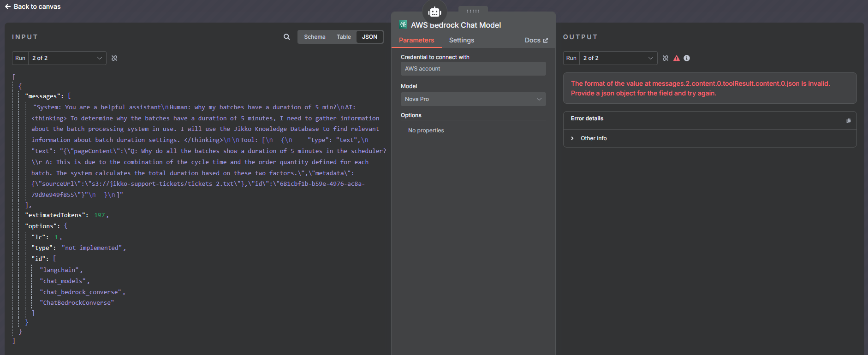The width and height of the screenshot is (868, 355).
Task: Open the INPUT panel run selector dropdown
Action: [67, 58]
